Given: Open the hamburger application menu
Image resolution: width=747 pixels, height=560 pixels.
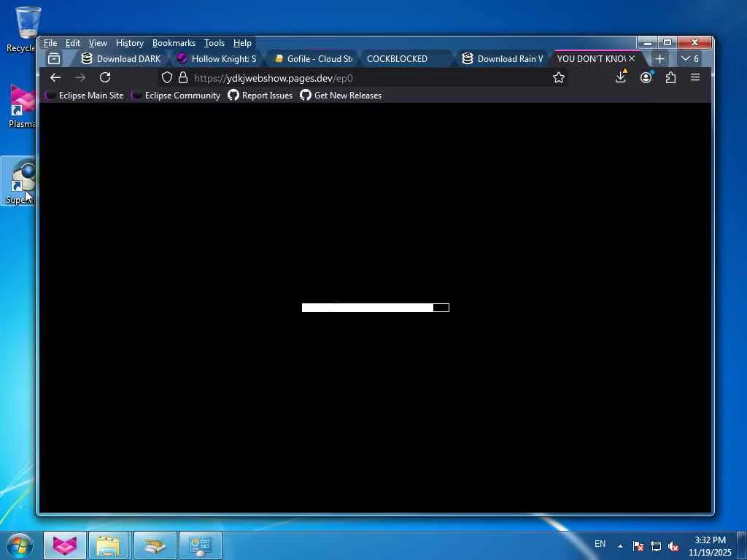Looking at the screenshot, I should pos(695,77).
